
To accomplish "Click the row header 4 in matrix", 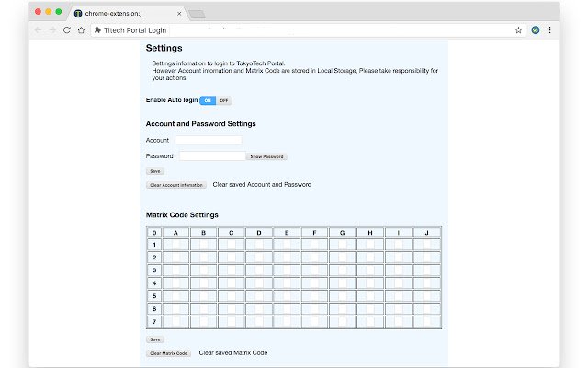I will click(154, 283).
